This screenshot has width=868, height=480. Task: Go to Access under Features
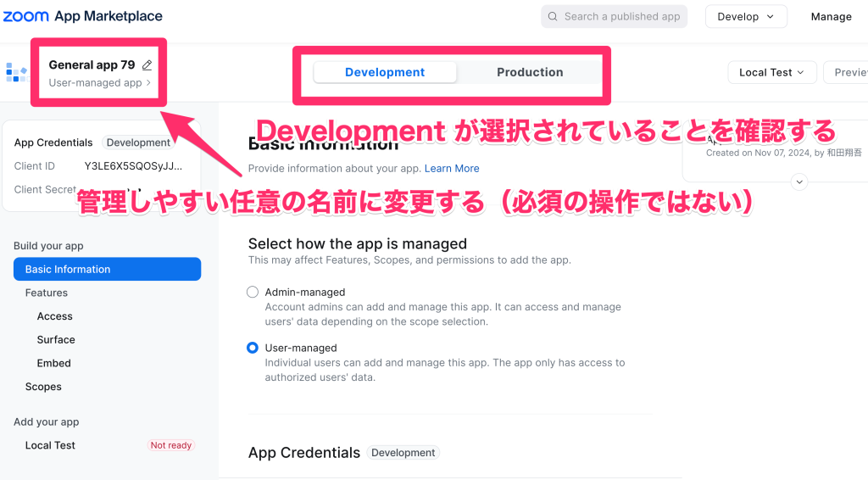pyautogui.click(x=55, y=316)
